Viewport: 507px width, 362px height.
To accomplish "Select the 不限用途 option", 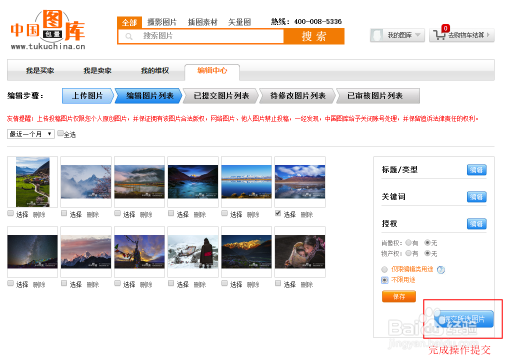I will [x=385, y=280].
